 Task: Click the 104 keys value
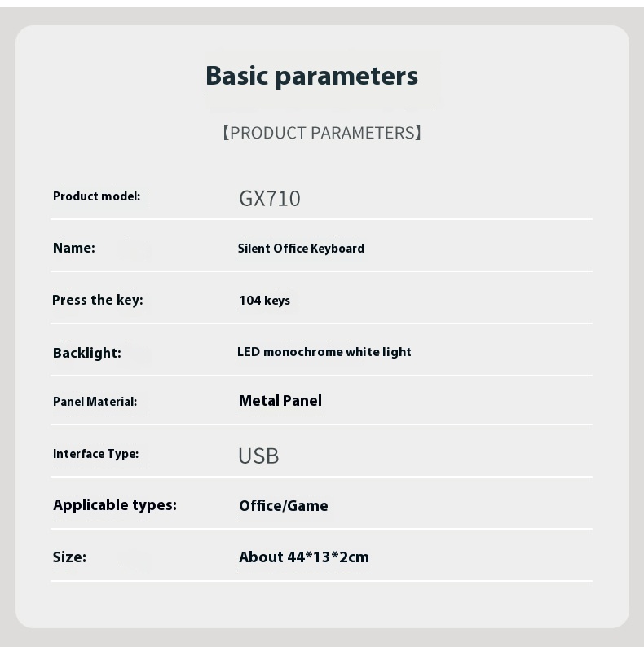265,301
